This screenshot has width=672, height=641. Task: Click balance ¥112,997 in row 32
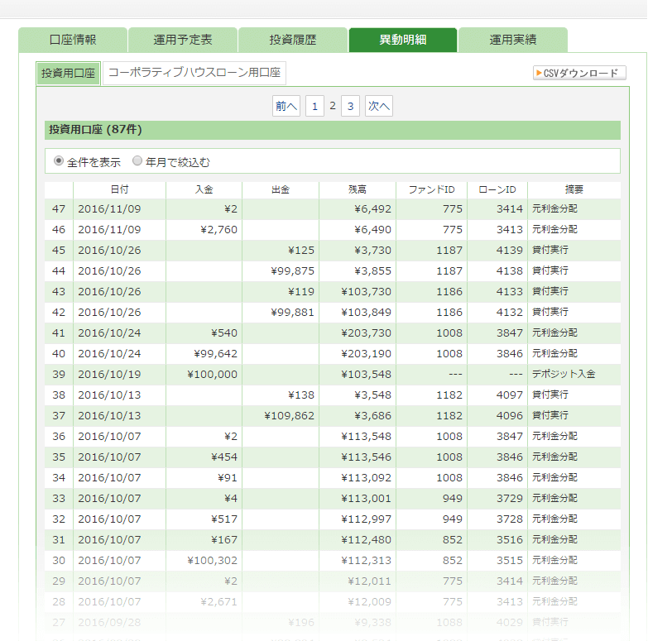click(367, 519)
